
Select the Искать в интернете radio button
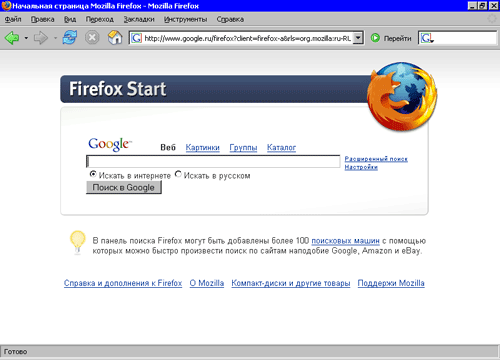point(93,174)
